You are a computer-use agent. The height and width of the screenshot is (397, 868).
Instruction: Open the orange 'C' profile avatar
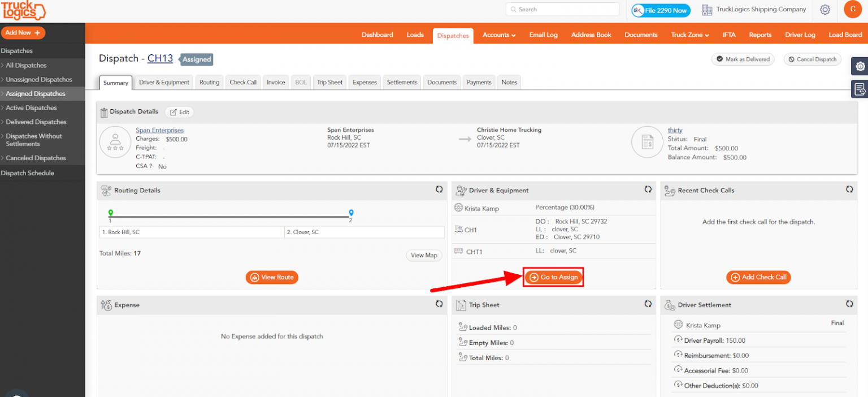[x=853, y=10]
